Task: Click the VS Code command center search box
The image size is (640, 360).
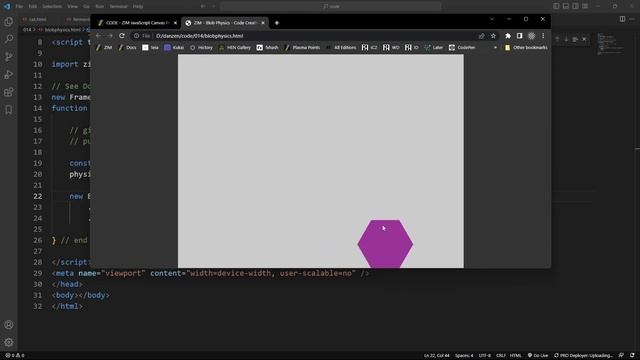Action: point(331,6)
